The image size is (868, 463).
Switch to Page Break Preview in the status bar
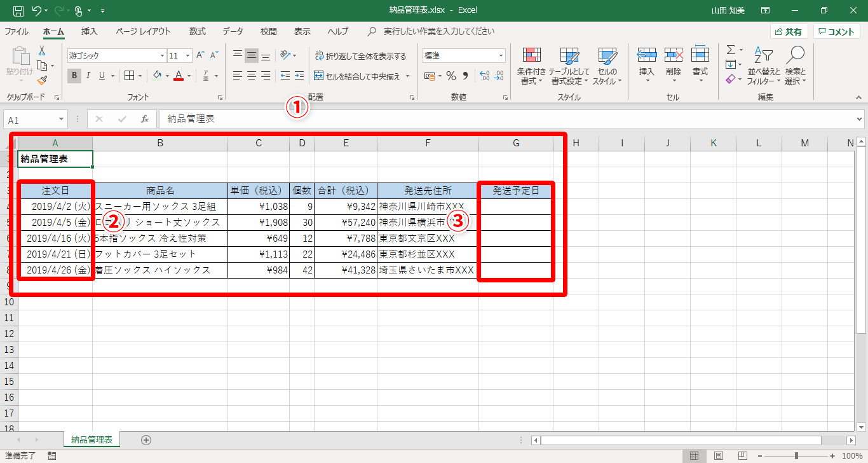742,456
